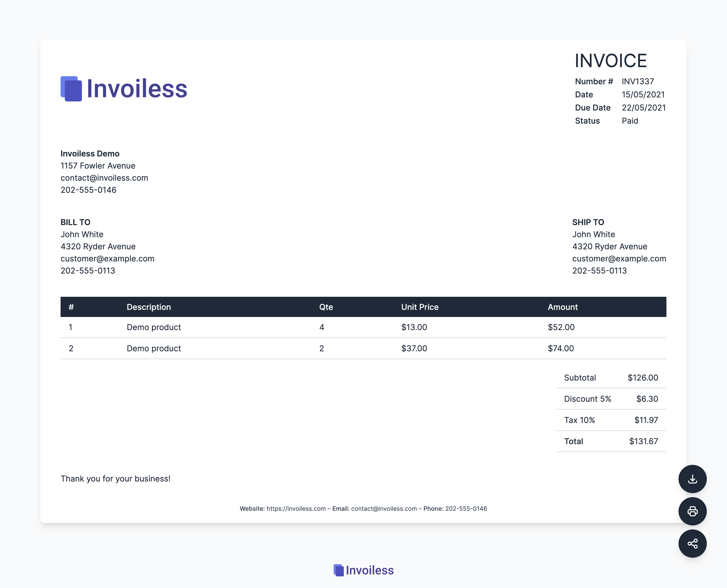The width and height of the screenshot is (727, 588).
Task: Click the invoice number INV1337
Action: point(638,81)
